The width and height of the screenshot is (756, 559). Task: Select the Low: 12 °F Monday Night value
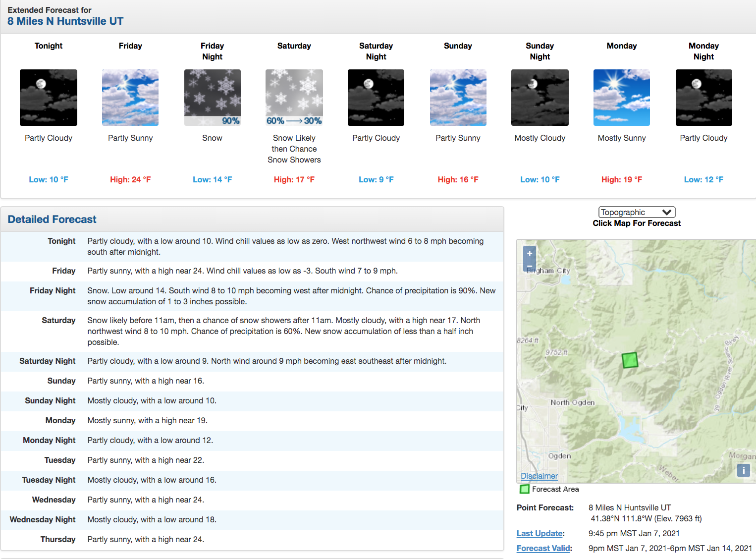click(704, 179)
